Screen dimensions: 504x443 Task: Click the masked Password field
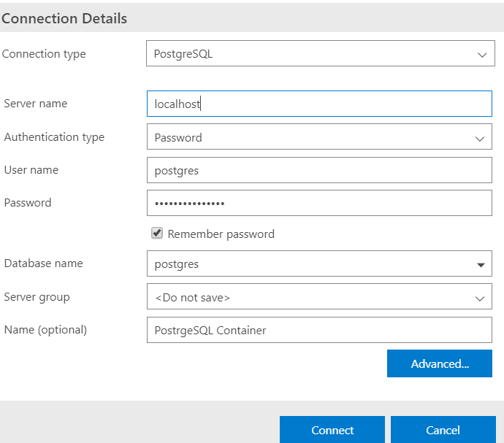[x=319, y=203]
